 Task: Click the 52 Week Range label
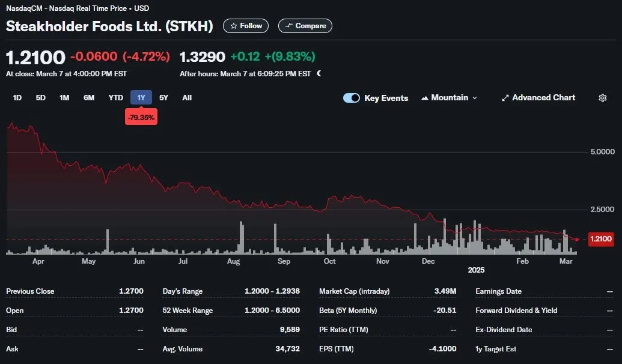188,311
